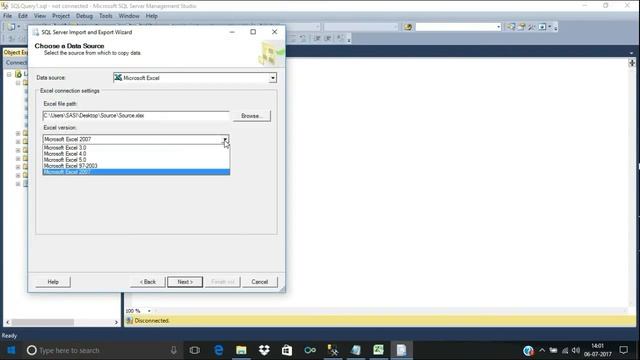Click the New Query toolbar icon
The image size is (640, 360).
(x=11, y=27)
